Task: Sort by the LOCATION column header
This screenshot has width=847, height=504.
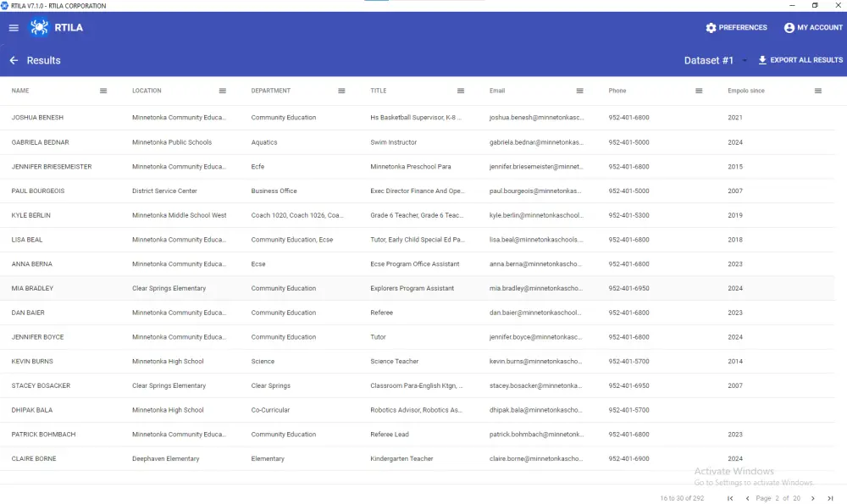Action: coord(147,91)
